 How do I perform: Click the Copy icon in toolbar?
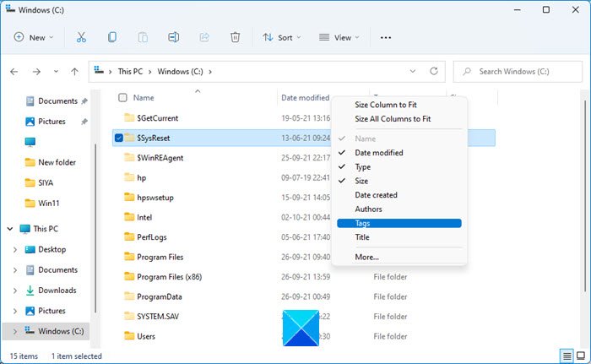coord(112,37)
